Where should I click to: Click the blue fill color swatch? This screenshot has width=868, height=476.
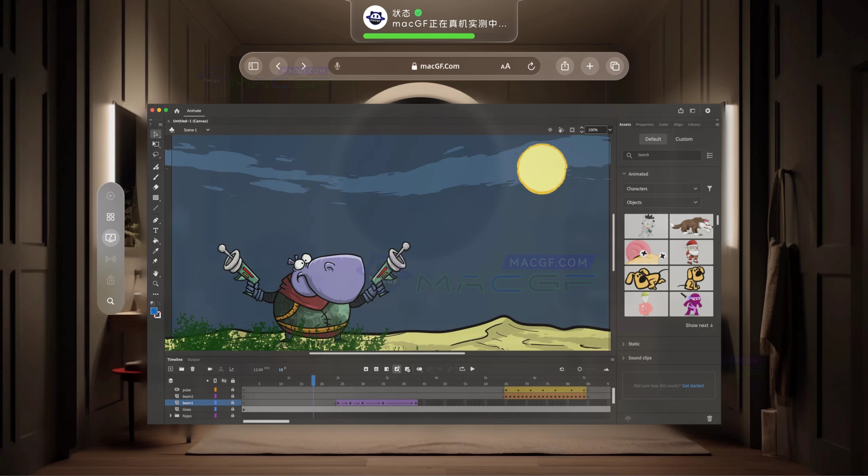[154, 311]
